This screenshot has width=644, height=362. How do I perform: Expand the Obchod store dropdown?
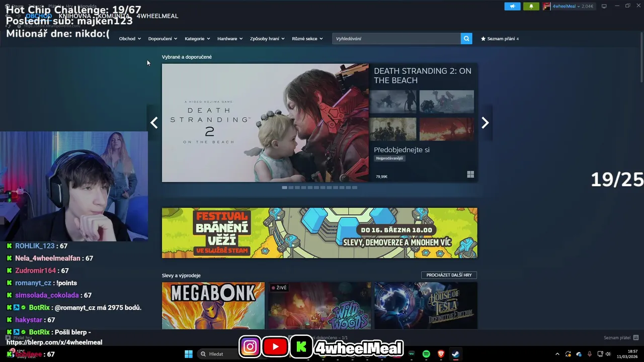pyautogui.click(x=130, y=39)
